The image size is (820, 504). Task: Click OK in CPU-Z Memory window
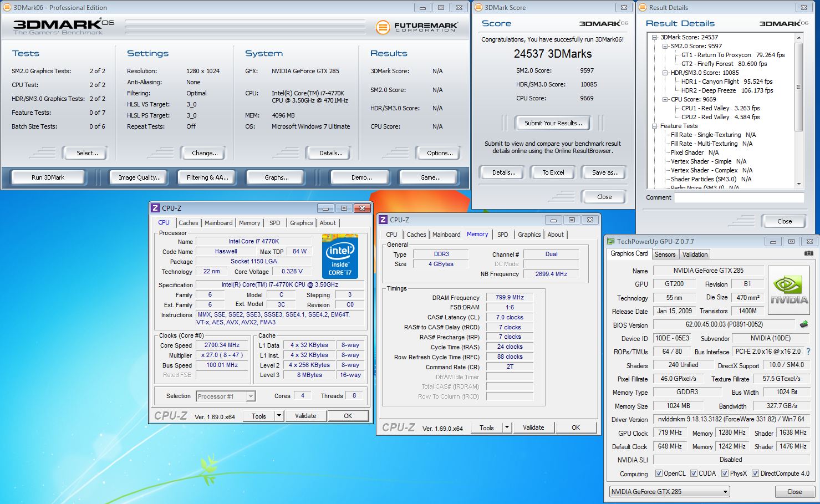pos(575,427)
